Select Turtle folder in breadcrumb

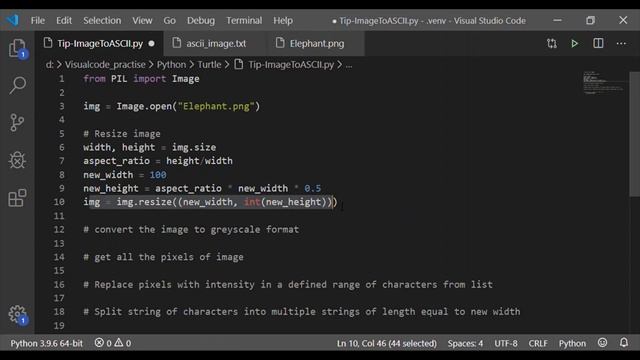coord(209,64)
